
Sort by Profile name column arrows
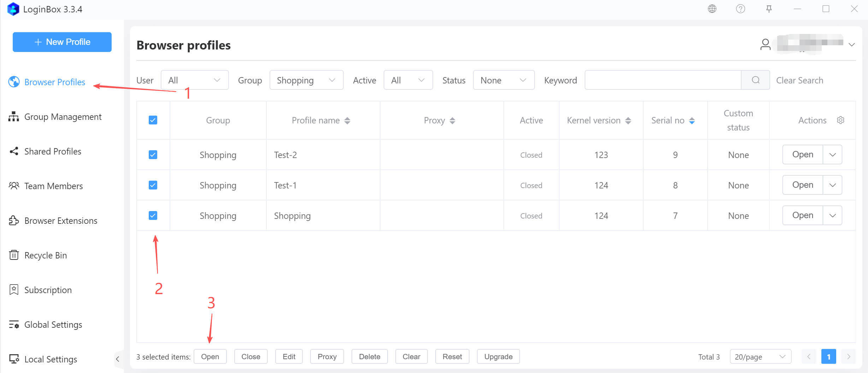click(x=347, y=121)
